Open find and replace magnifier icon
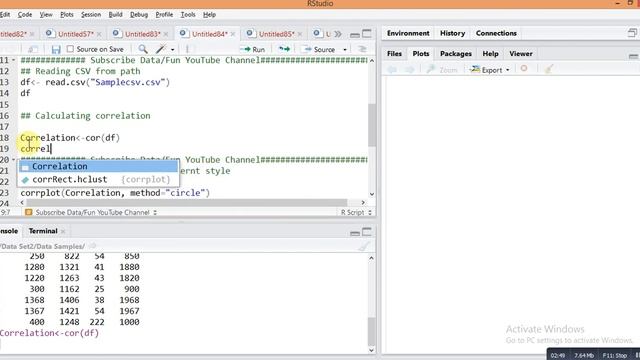The width and height of the screenshot is (640, 360). point(142,49)
